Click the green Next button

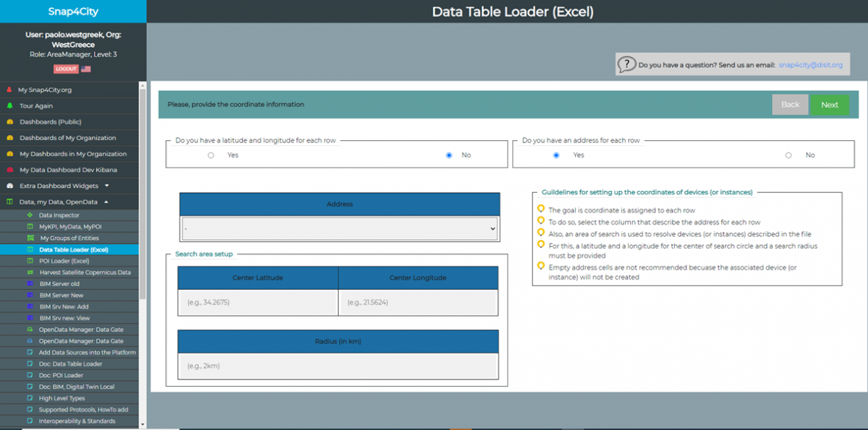tap(830, 105)
